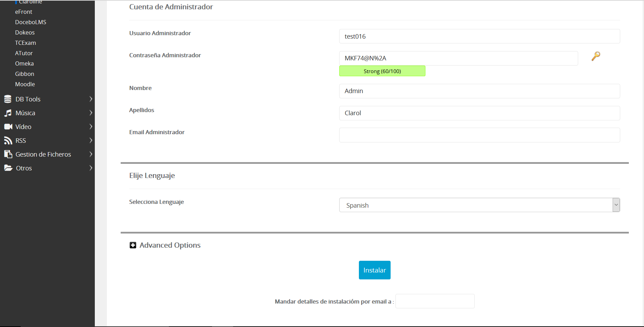Open the Selecciona Lenguaje dropdown
644x327 pixels.
(479, 205)
